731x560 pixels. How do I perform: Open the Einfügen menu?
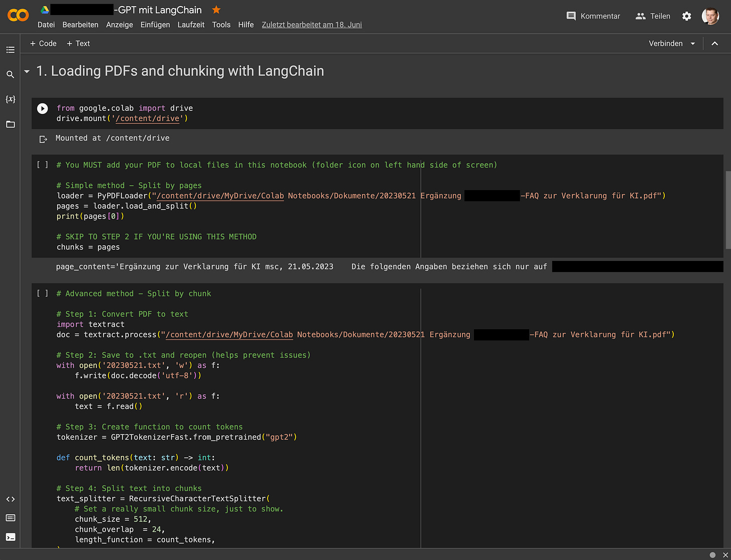coord(155,25)
